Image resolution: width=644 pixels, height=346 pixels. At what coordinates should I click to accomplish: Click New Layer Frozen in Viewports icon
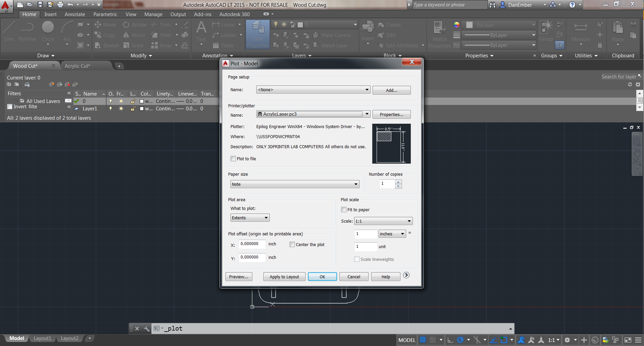[59, 84]
